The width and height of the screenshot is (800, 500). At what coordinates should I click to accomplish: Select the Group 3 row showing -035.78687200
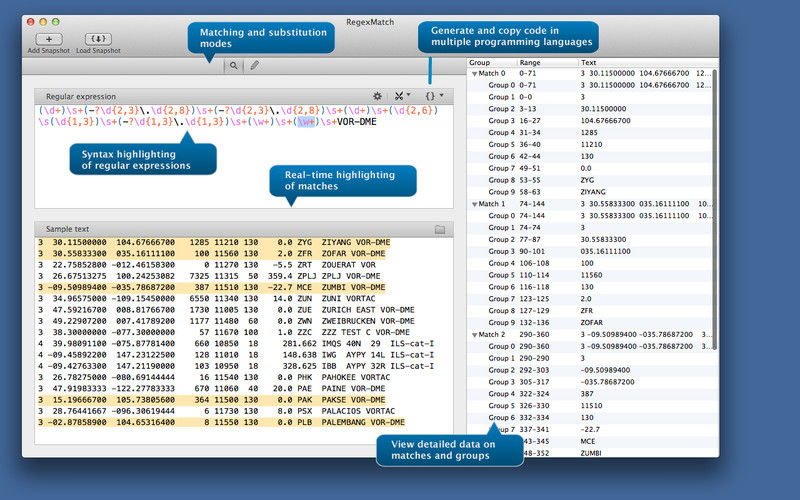click(x=589, y=382)
